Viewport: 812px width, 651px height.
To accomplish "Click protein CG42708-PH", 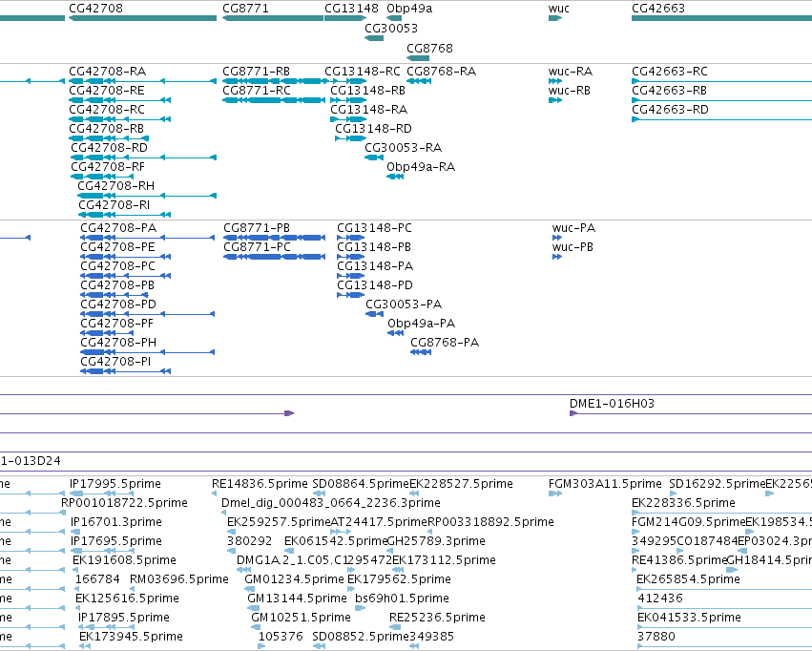I will coord(118,343).
